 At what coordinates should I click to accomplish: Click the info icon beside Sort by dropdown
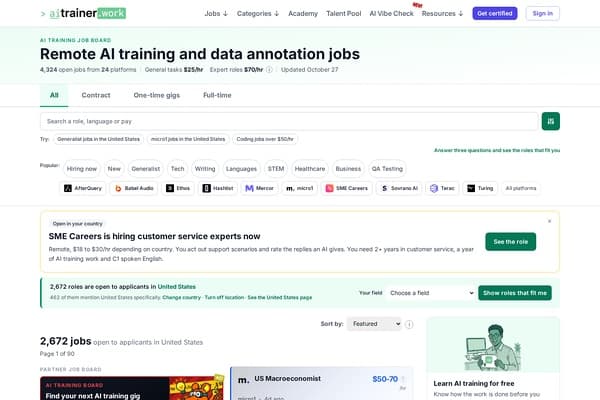[x=409, y=324]
